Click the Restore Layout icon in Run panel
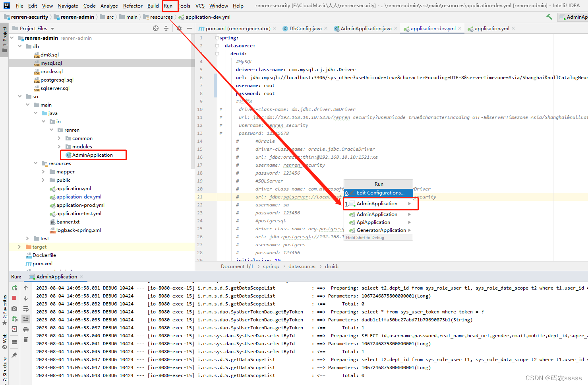 [x=14, y=342]
